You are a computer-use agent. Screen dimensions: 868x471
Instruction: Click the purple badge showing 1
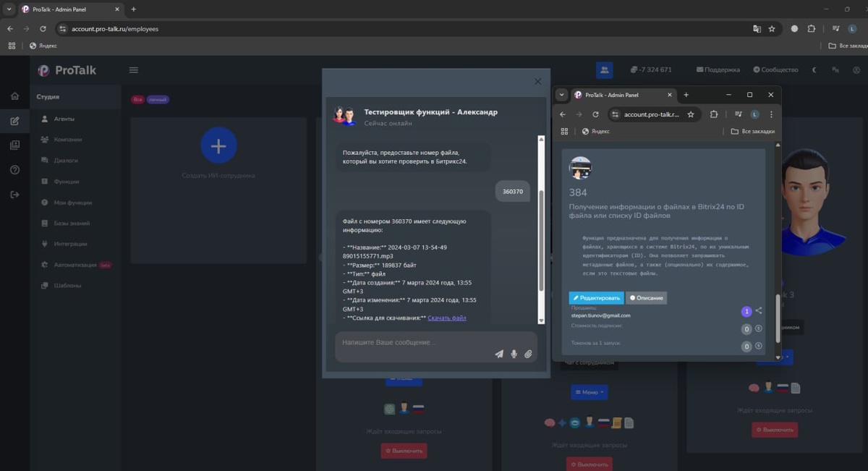coord(746,312)
